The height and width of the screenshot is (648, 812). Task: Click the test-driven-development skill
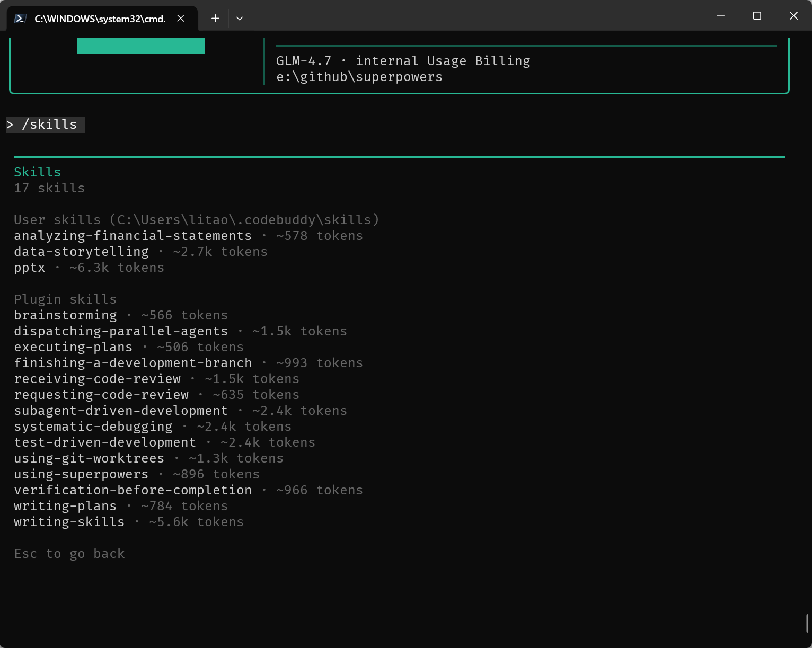(105, 442)
